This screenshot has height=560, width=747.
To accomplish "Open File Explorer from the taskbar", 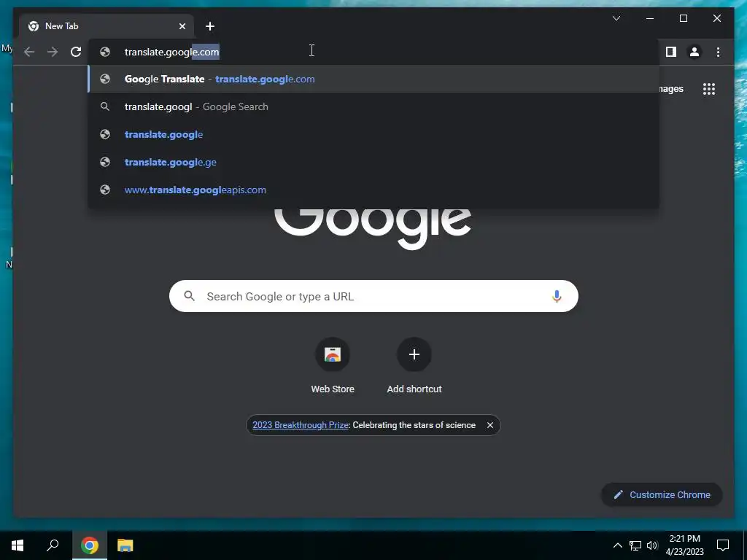I will pos(125,545).
